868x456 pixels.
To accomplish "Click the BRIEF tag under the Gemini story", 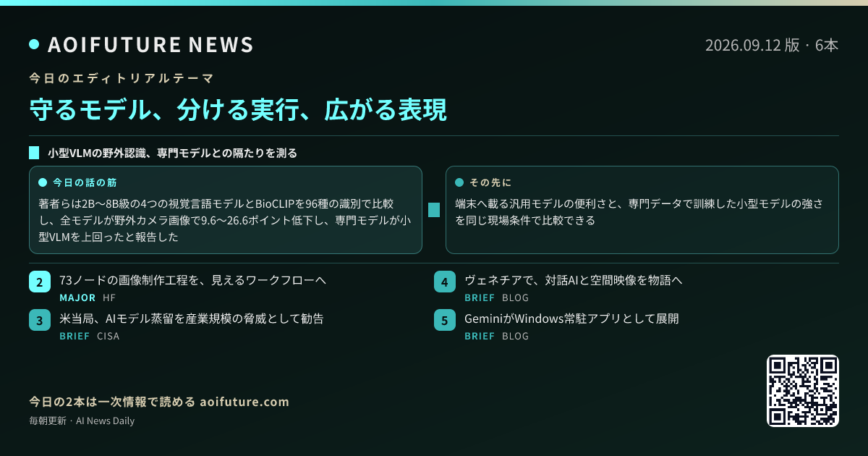I will 480,336.
